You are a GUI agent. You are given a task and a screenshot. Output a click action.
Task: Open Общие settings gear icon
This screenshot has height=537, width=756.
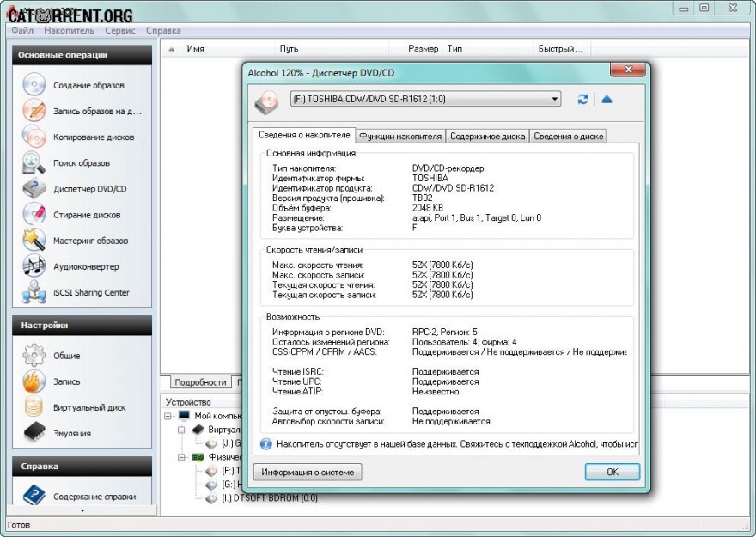(34, 355)
